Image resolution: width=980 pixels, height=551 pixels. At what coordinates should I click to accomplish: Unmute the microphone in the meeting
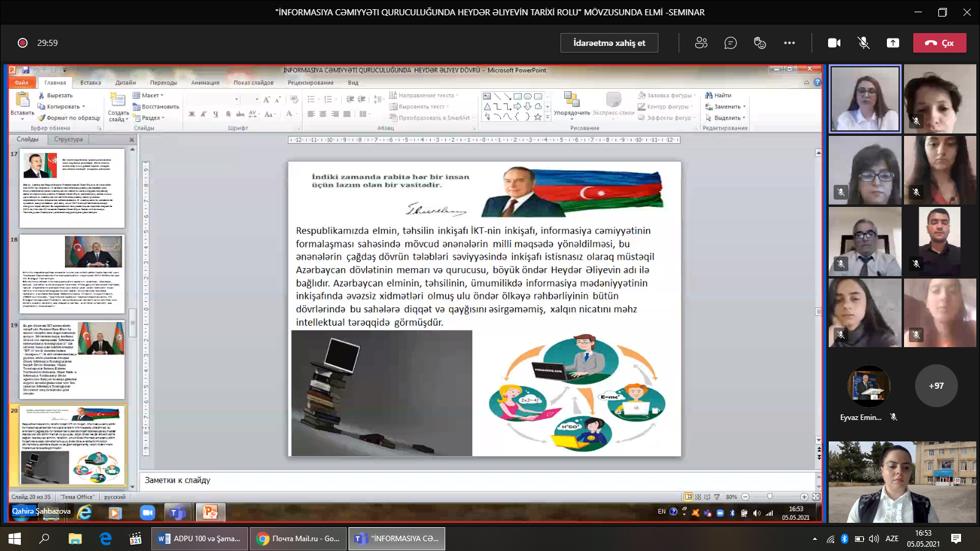click(864, 43)
